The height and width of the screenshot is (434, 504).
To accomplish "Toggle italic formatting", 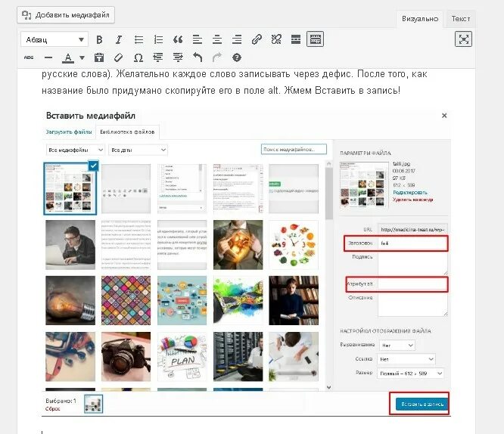I will [119, 39].
